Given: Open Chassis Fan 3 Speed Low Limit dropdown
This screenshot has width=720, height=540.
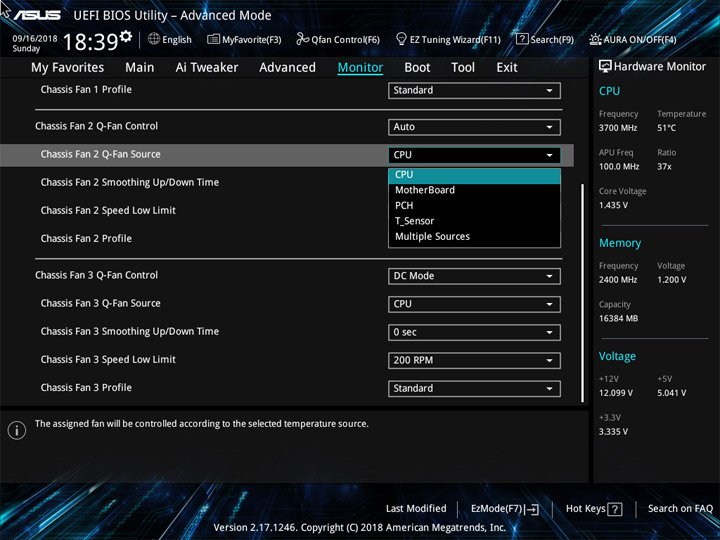Looking at the screenshot, I should pyautogui.click(x=474, y=360).
